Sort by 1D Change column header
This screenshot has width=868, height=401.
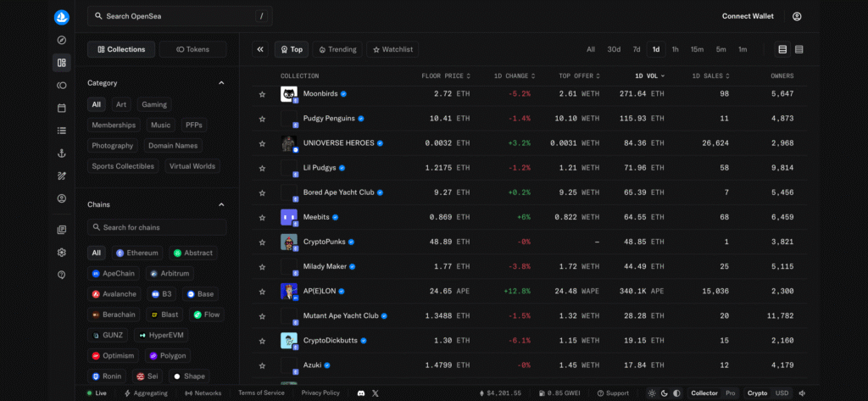click(x=515, y=76)
